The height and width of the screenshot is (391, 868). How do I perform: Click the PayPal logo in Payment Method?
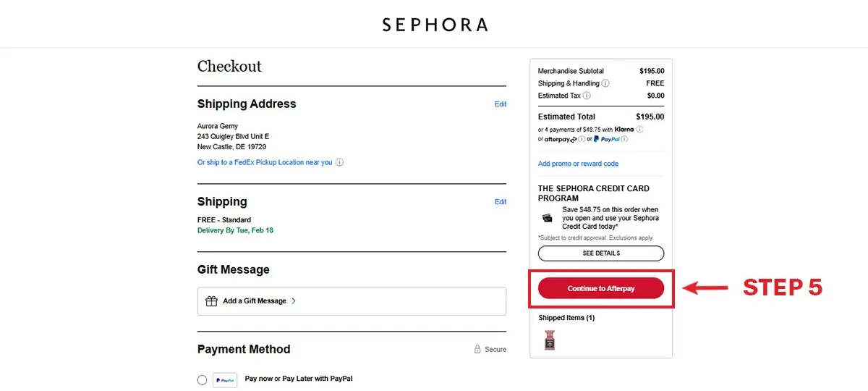tap(225, 380)
